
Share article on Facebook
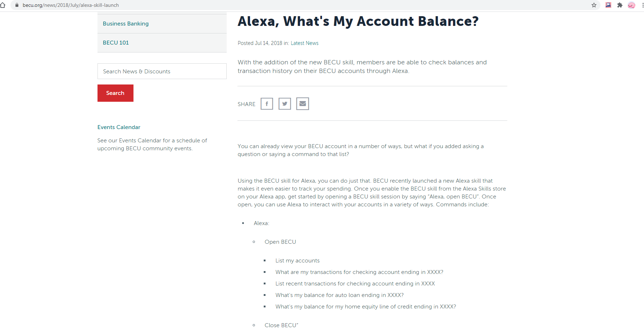click(267, 104)
